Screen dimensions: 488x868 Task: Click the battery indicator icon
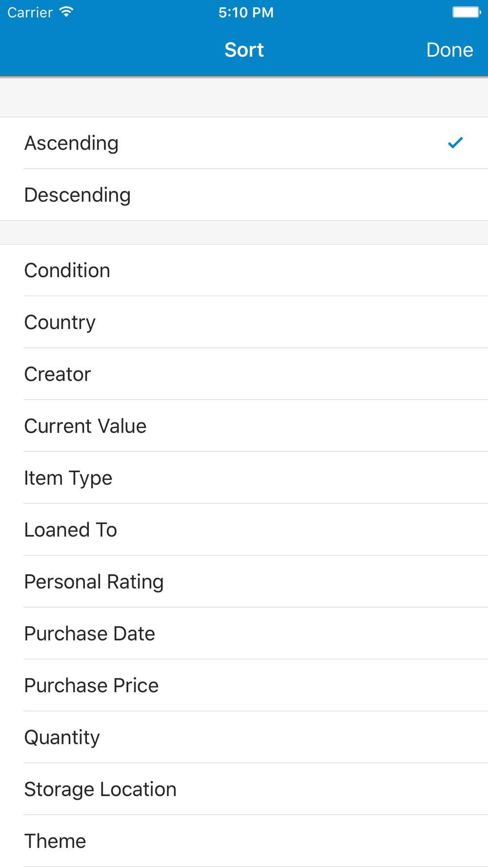[x=467, y=12]
